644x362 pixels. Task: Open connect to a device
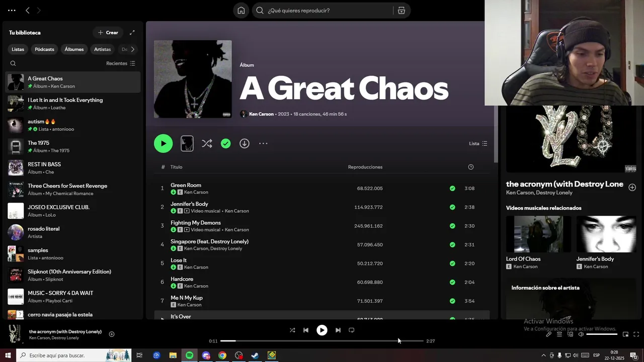click(x=571, y=334)
